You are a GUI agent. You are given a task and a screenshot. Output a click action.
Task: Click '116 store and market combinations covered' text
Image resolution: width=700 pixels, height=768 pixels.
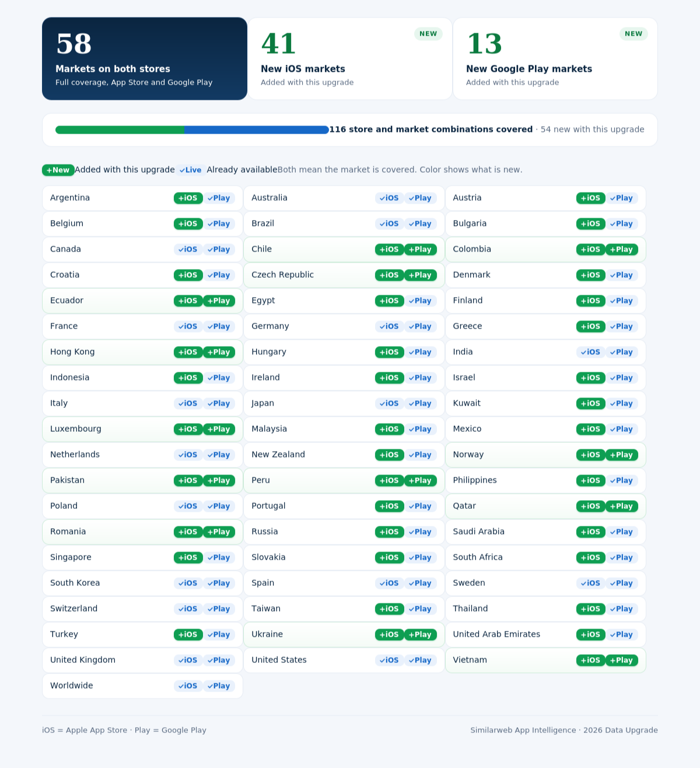pos(431,130)
